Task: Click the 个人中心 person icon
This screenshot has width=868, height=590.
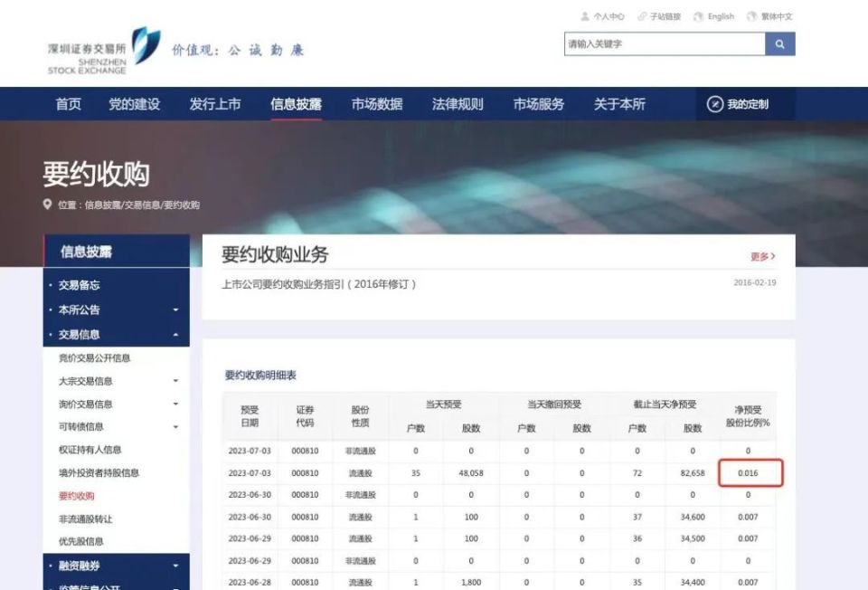Action: tap(583, 15)
